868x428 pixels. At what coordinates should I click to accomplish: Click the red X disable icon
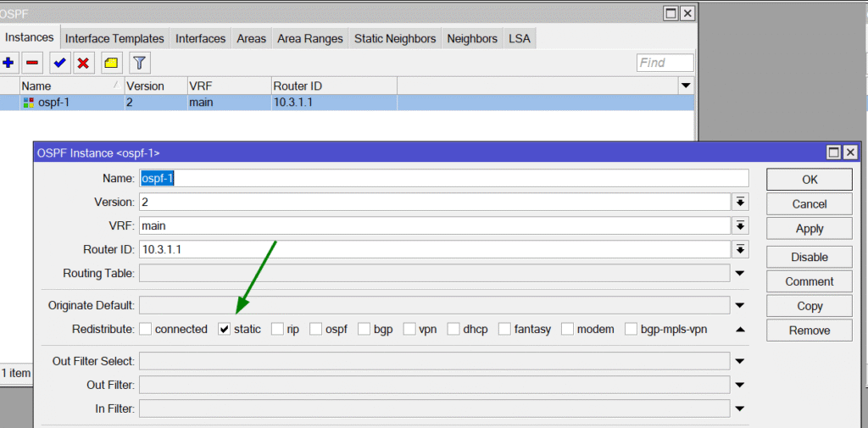tap(83, 63)
